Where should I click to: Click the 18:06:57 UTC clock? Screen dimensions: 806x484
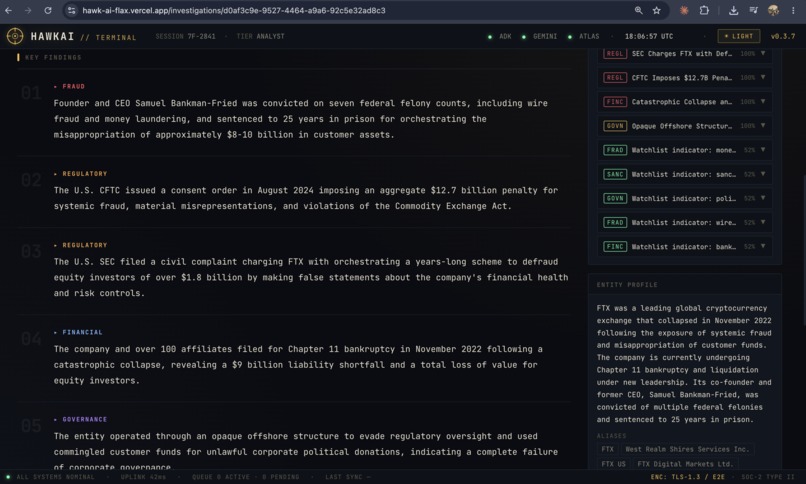[649, 36]
